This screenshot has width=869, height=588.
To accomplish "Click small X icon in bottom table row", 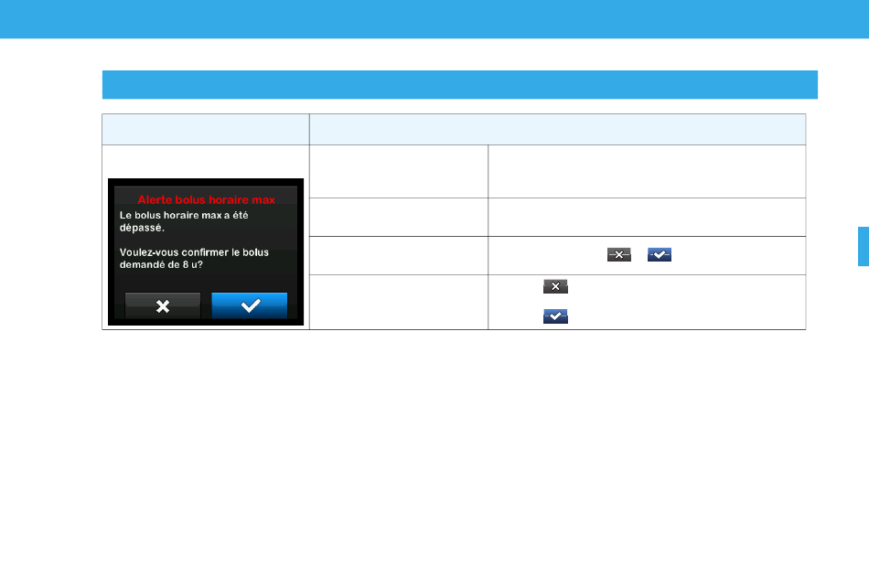I will tap(555, 287).
